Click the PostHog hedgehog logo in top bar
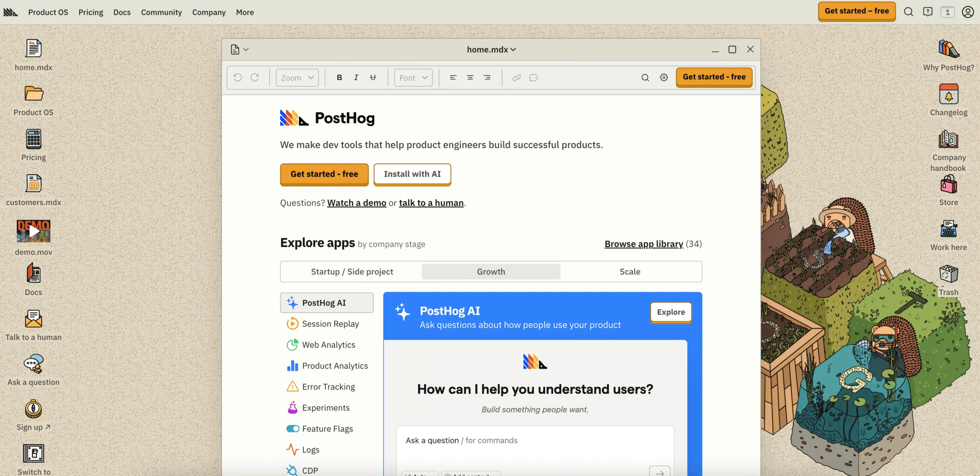The width and height of the screenshot is (980, 476). click(11, 12)
